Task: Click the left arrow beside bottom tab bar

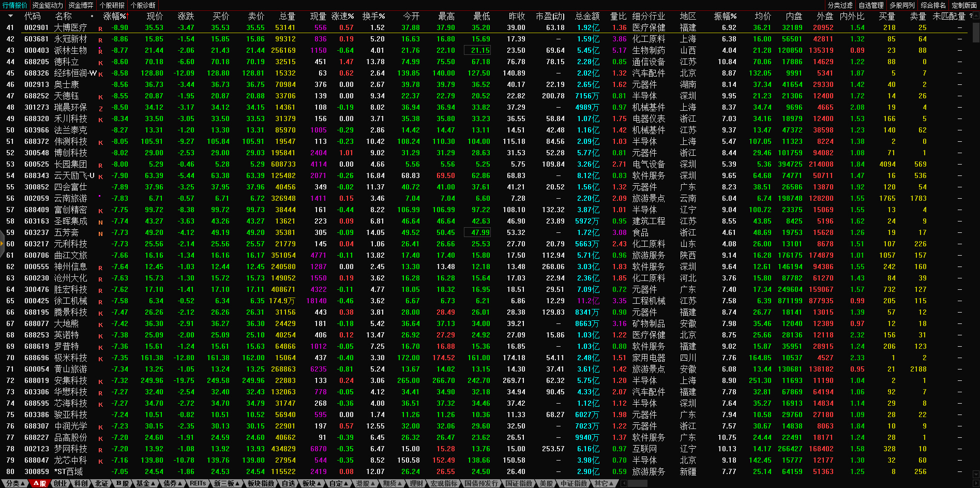Action: pyautogui.click(x=624, y=483)
